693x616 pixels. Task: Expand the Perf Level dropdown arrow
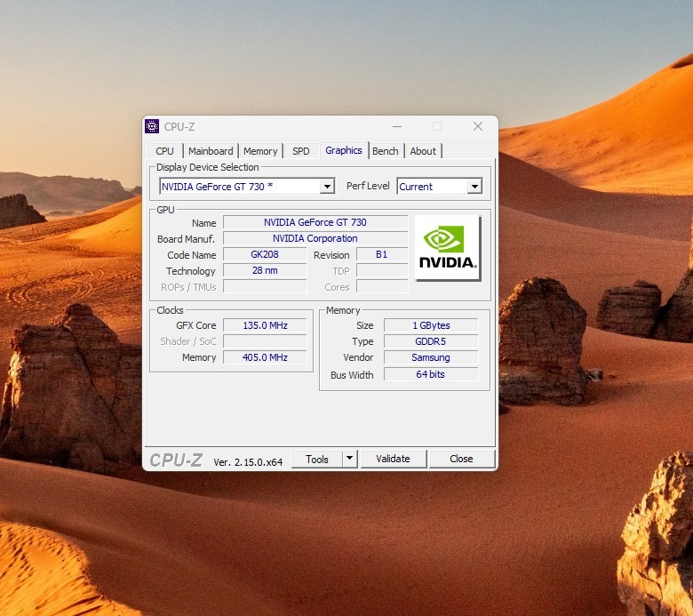click(x=474, y=187)
